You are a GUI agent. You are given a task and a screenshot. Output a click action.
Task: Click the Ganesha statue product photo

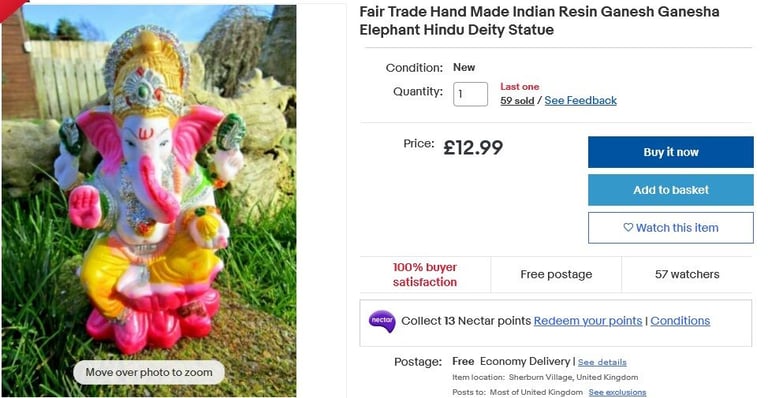click(149, 201)
